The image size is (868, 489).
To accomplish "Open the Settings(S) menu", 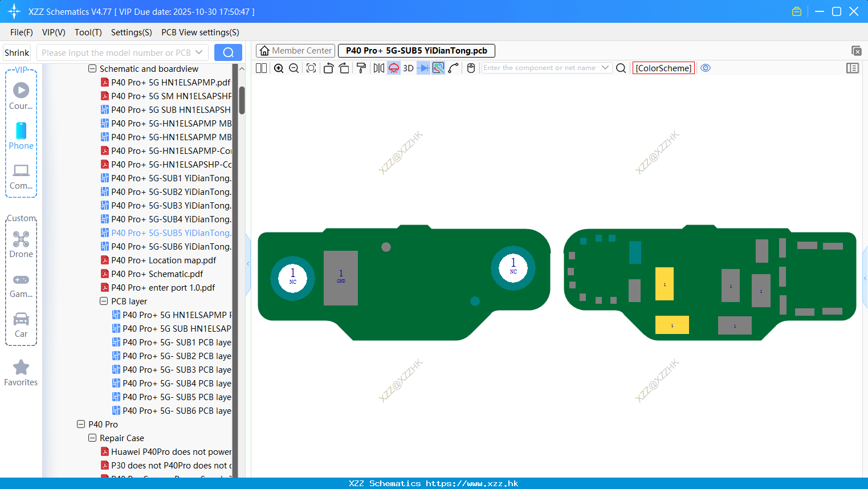I will point(131,32).
